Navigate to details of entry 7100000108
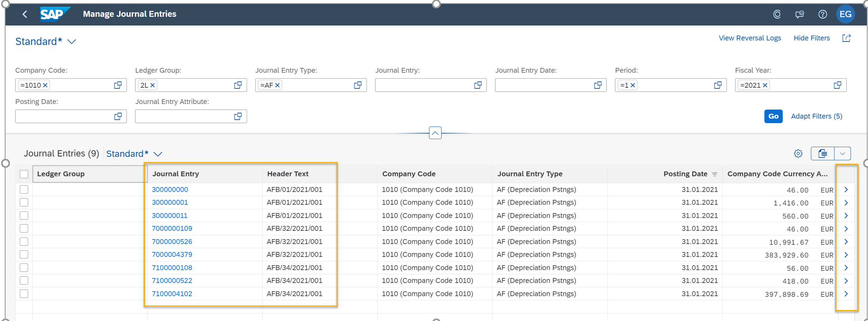 [846, 268]
